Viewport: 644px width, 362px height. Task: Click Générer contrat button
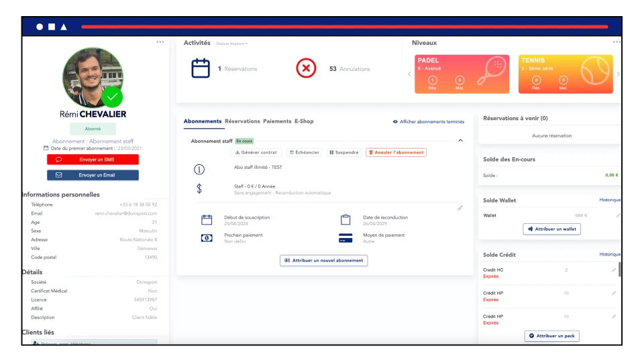(256, 152)
